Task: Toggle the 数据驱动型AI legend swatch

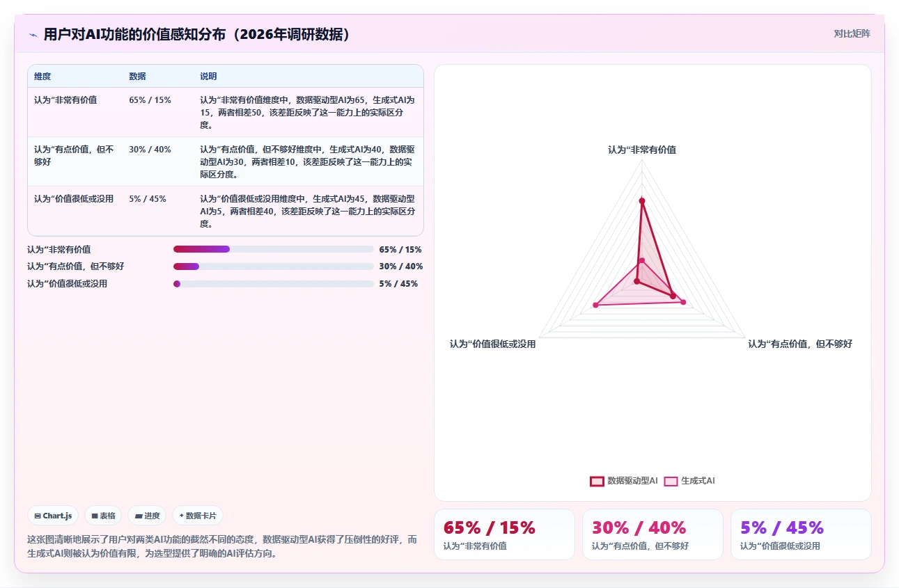Action: click(597, 481)
